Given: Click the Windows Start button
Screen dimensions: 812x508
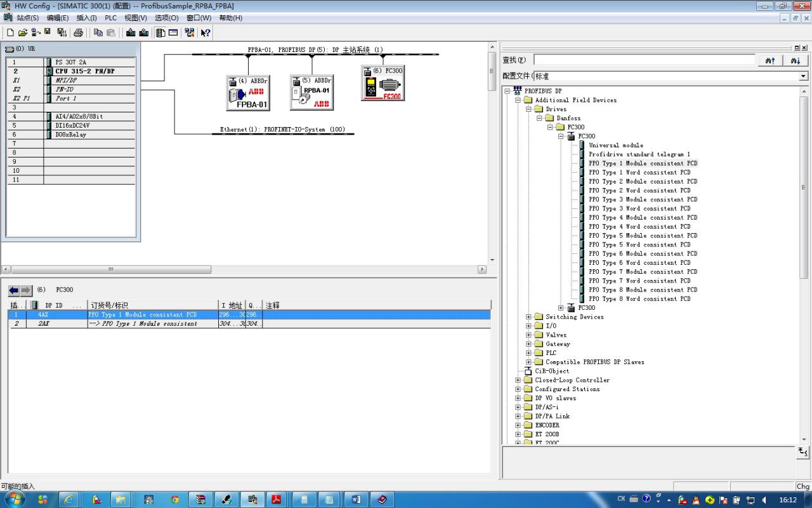Looking at the screenshot, I should [14, 499].
